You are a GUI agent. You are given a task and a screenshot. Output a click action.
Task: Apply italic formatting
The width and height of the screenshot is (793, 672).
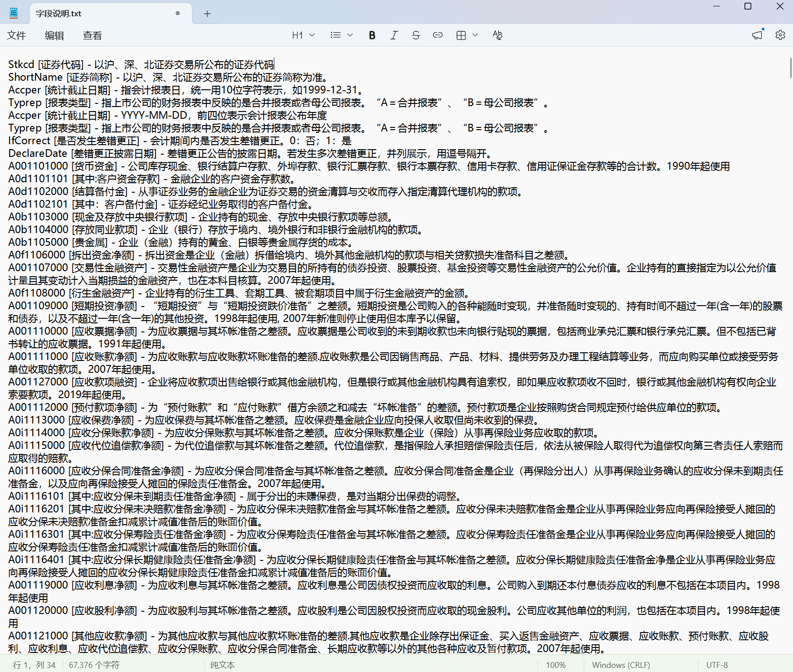[x=394, y=35]
